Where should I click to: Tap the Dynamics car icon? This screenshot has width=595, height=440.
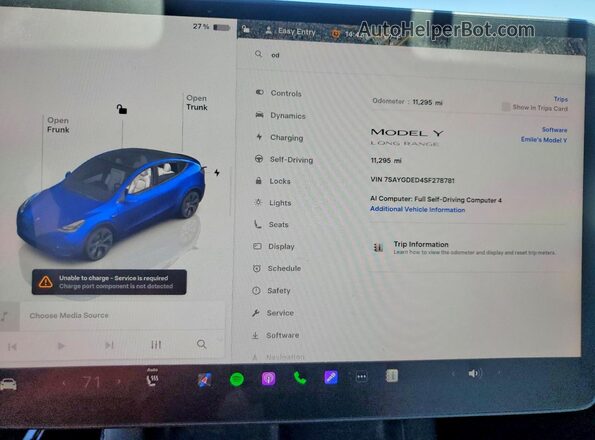coord(259,115)
